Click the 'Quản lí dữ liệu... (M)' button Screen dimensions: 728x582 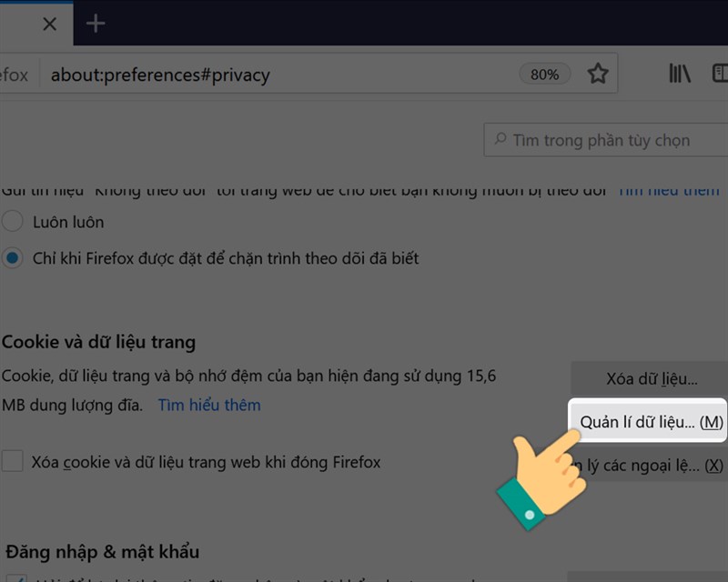(649, 421)
